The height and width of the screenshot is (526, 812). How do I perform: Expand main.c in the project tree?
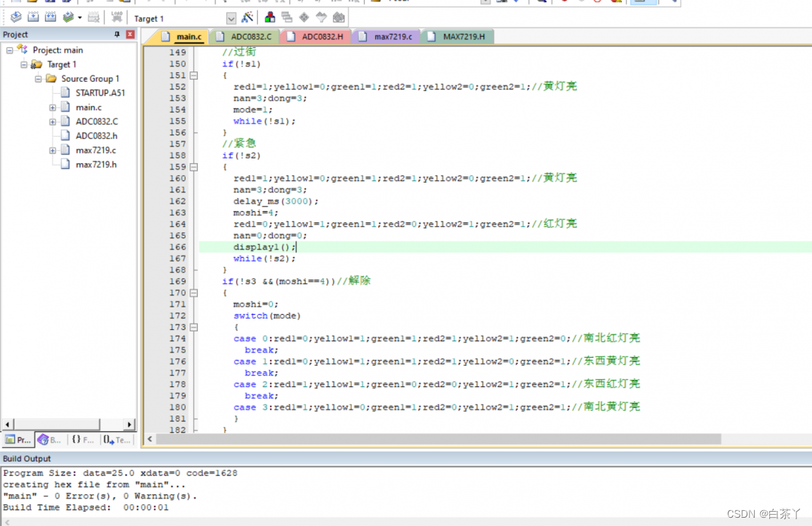coord(53,107)
